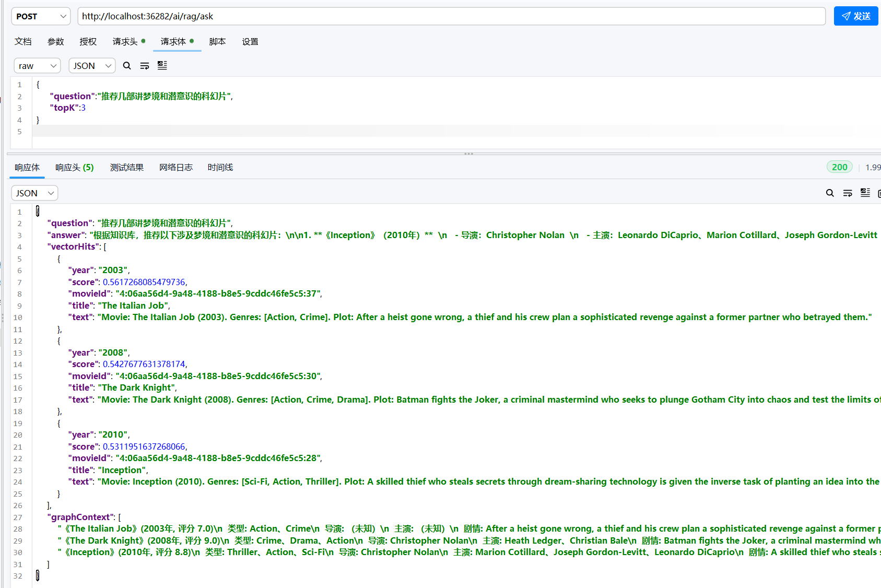
Task: Open the request body JSON format dropdown
Action: coord(92,66)
